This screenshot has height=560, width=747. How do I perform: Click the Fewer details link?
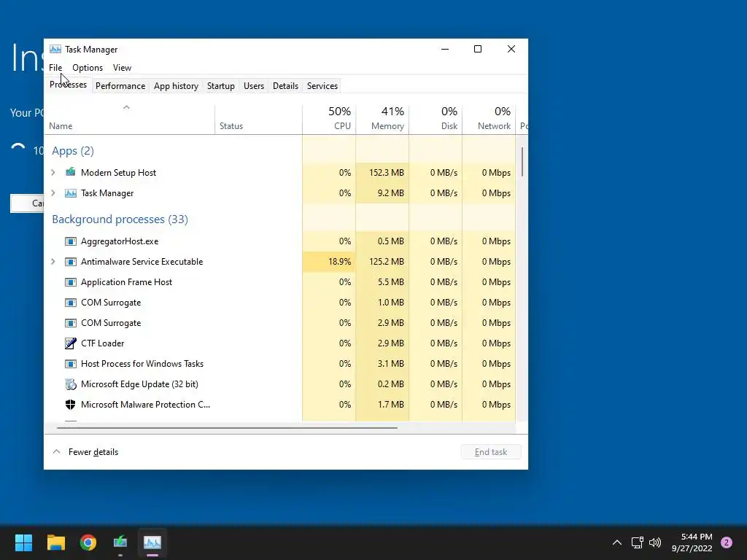pos(93,452)
